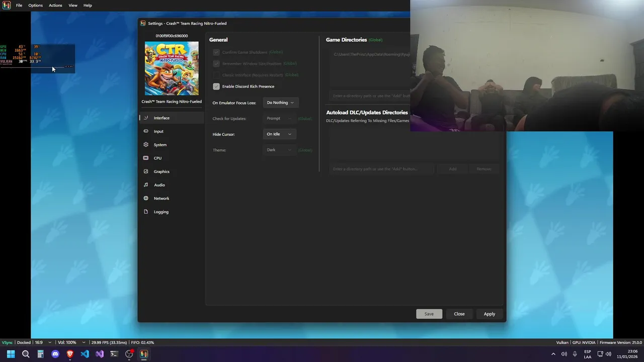Click the speaker icon beside the microphone

pos(564,354)
